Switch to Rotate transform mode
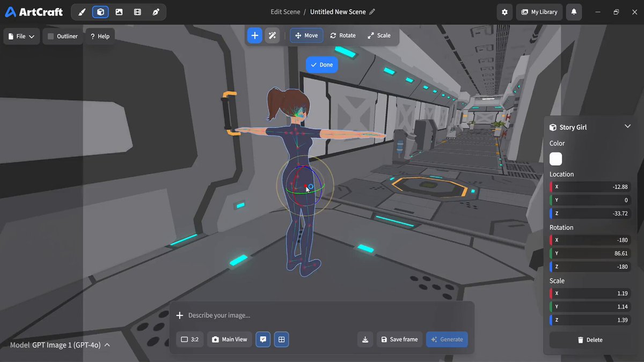The image size is (644, 362). 343,35
